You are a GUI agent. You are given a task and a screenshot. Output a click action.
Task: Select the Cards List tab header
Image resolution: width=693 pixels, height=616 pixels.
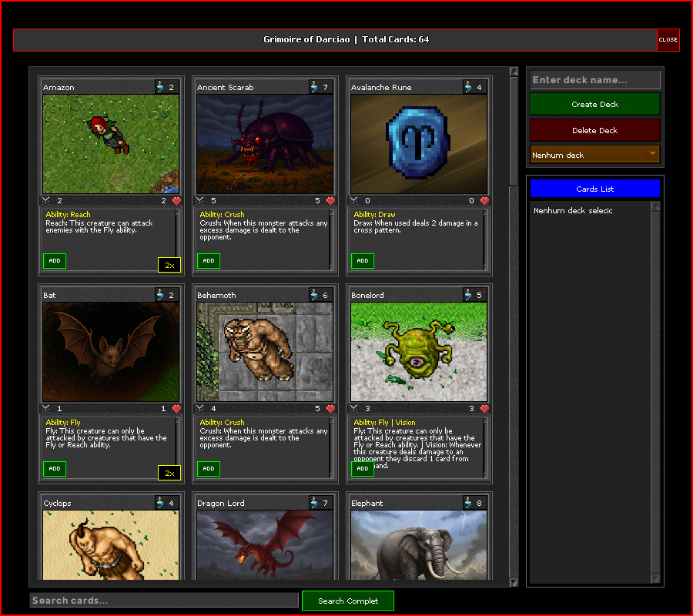pos(594,189)
